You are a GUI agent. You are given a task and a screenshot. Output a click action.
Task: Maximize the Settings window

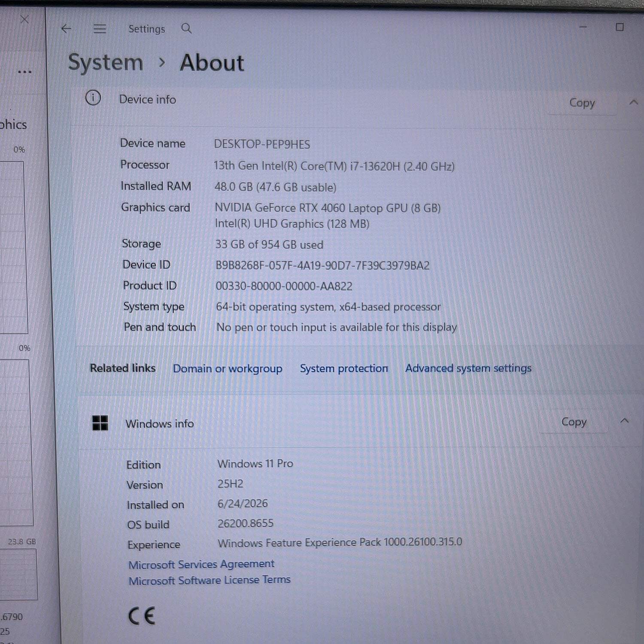[620, 27]
